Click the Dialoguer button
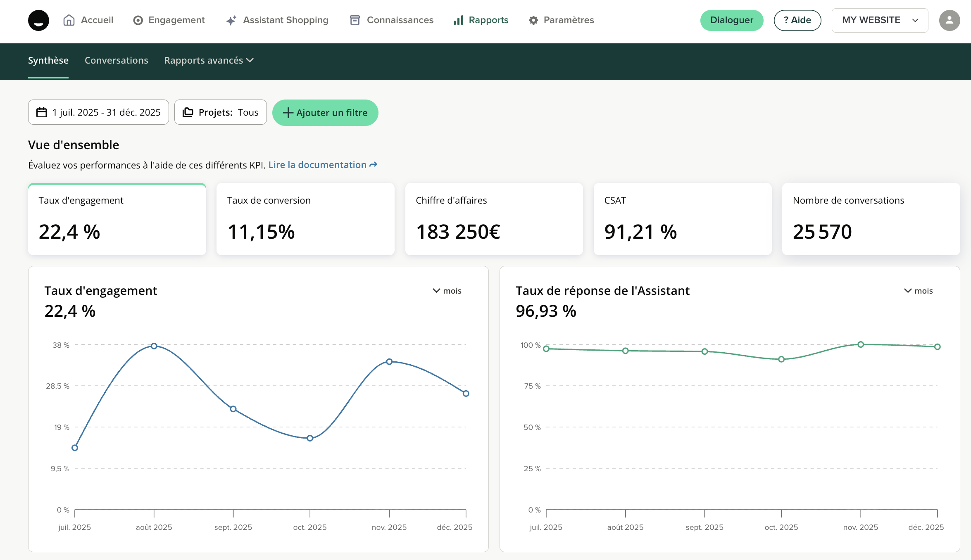 731,20
